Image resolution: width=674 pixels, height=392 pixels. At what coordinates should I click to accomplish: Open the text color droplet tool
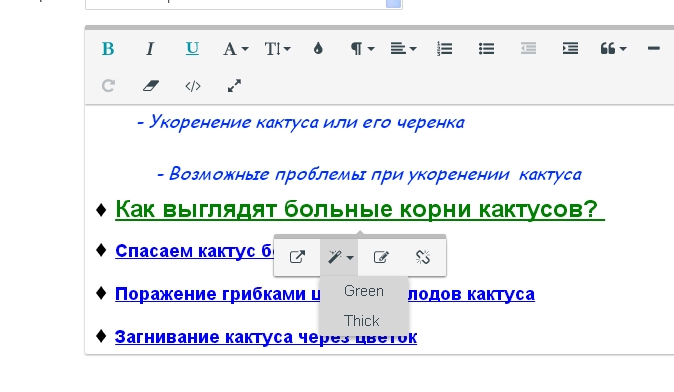318,49
